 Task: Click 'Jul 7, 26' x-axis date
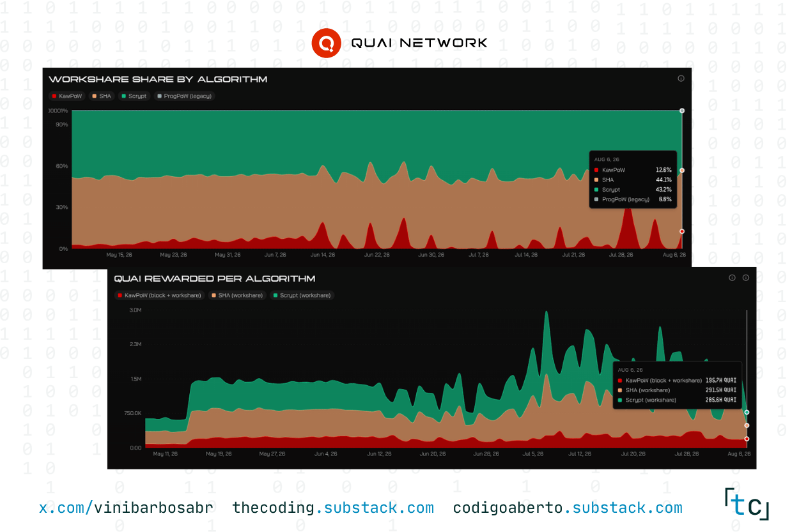[478, 255]
